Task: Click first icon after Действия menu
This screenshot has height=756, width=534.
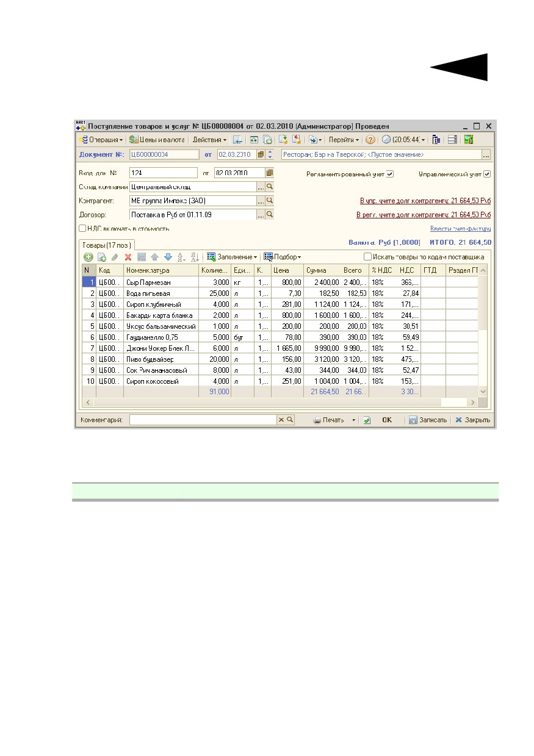Action: click(x=237, y=140)
